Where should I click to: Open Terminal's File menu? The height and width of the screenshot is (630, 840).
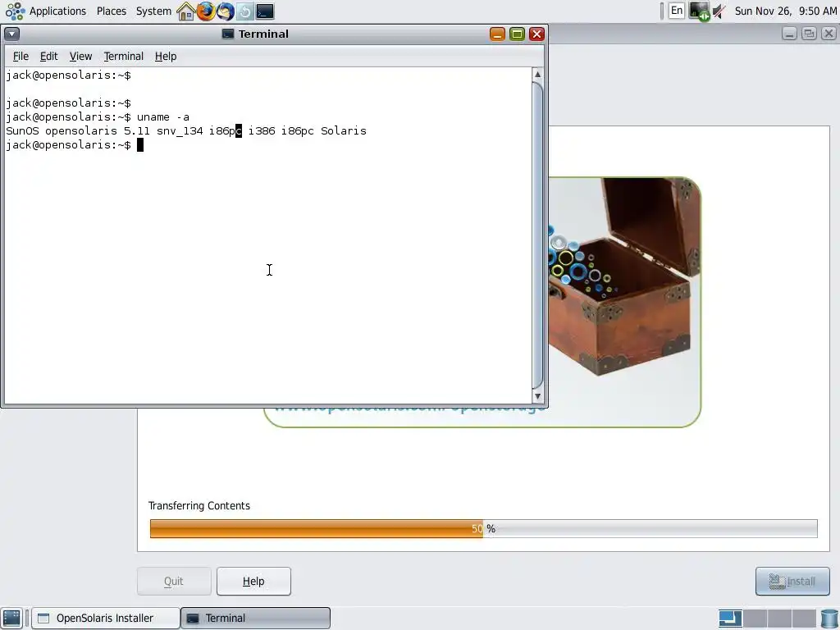tap(21, 57)
